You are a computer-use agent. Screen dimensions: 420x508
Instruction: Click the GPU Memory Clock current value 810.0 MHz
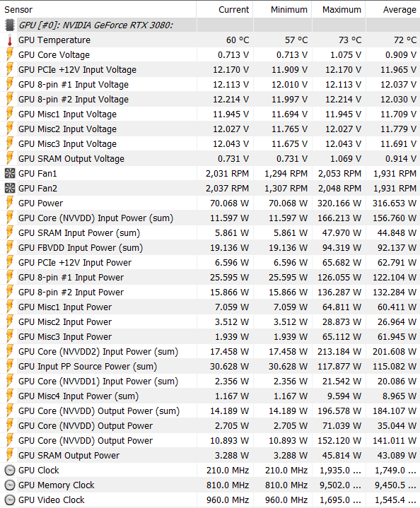pyautogui.click(x=228, y=485)
